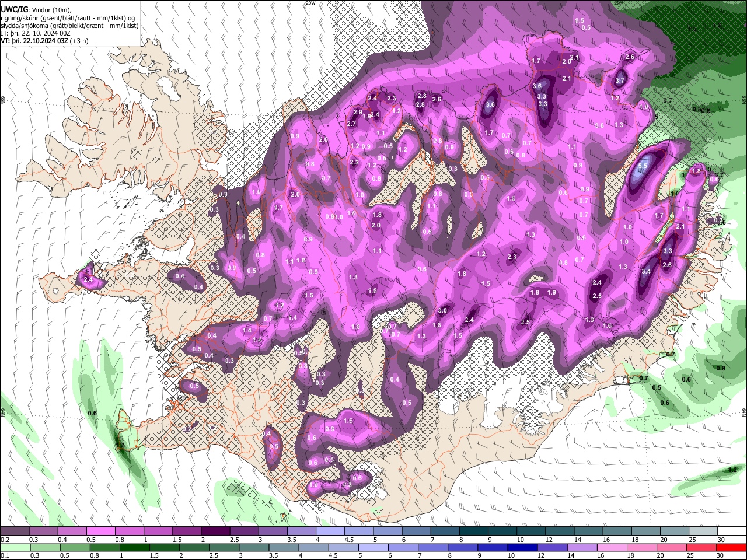
Task: Click the 'VT: þri. 22.10.2024 03Z (+3 h)' line
Action: click(x=45, y=41)
